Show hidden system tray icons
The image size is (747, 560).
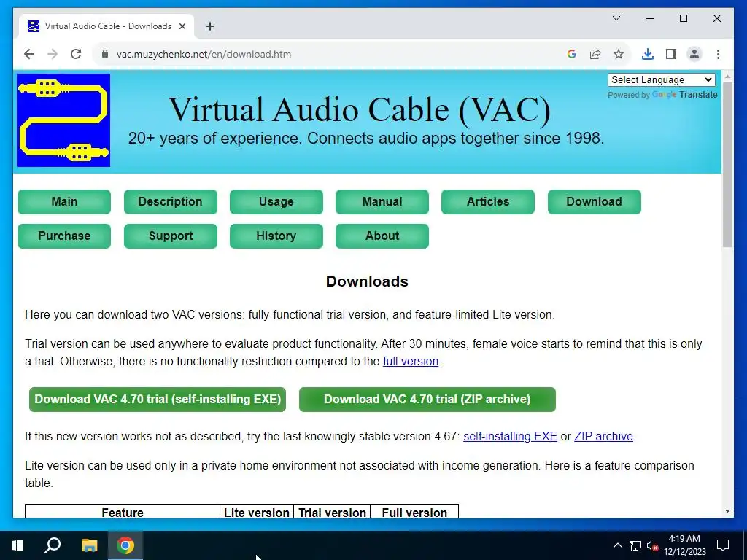coord(617,545)
